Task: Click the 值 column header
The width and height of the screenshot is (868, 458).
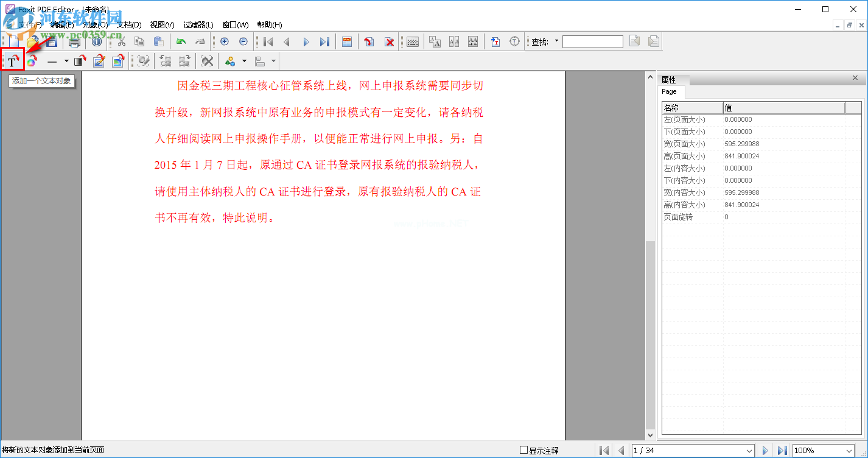Action: point(784,108)
